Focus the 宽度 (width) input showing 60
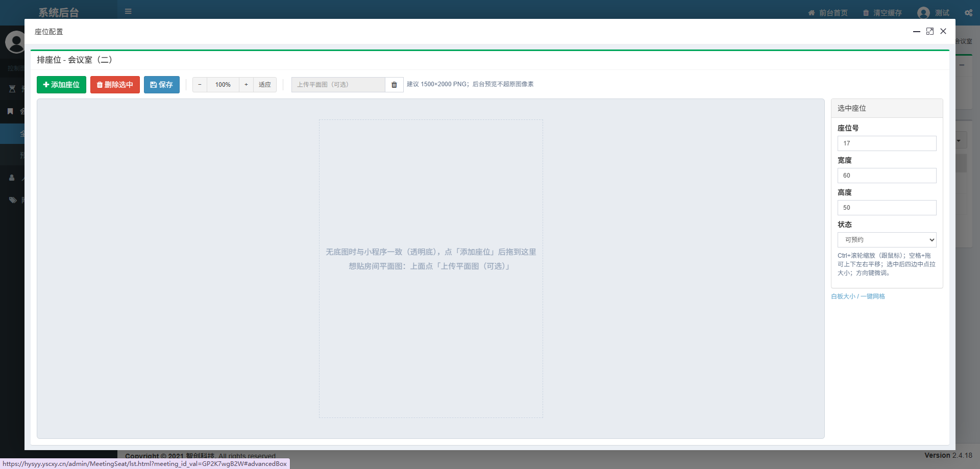The width and height of the screenshot is (980, 469). tap(887, 176)
